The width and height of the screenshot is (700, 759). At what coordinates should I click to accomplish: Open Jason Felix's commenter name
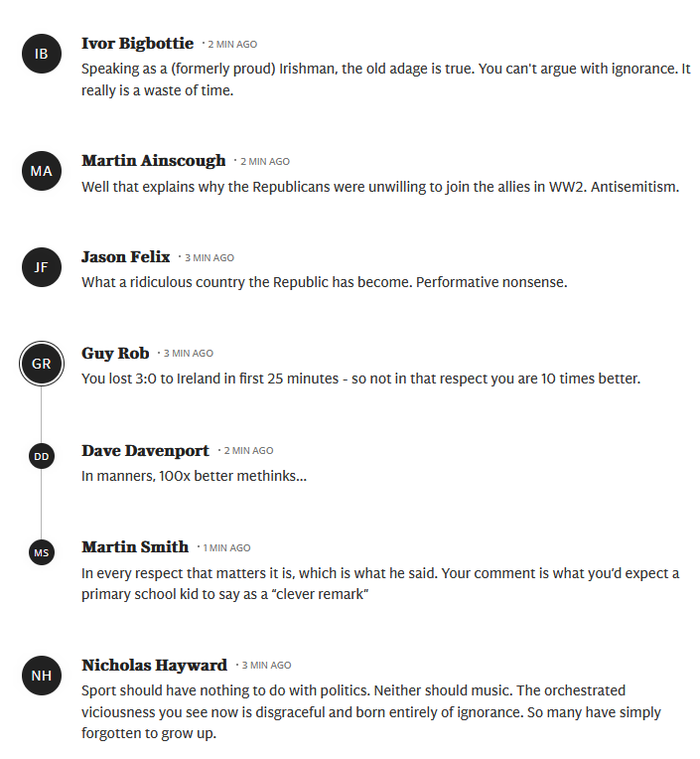125,257
